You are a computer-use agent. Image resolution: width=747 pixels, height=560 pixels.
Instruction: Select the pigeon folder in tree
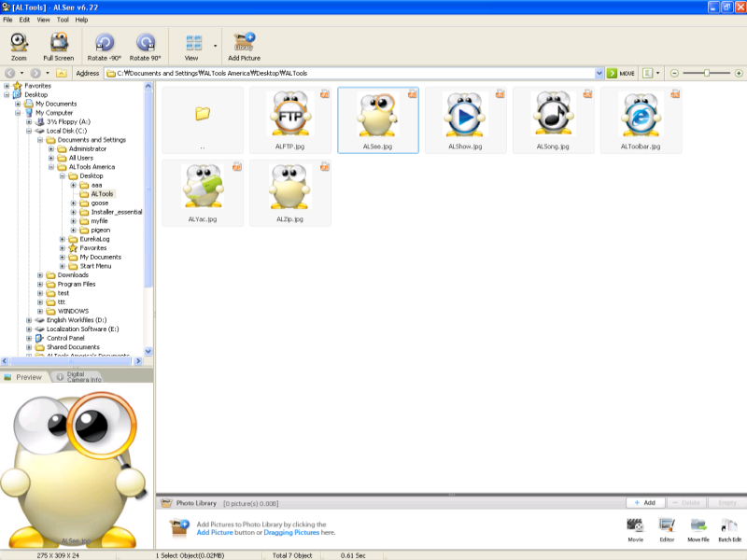coord(100,230)
